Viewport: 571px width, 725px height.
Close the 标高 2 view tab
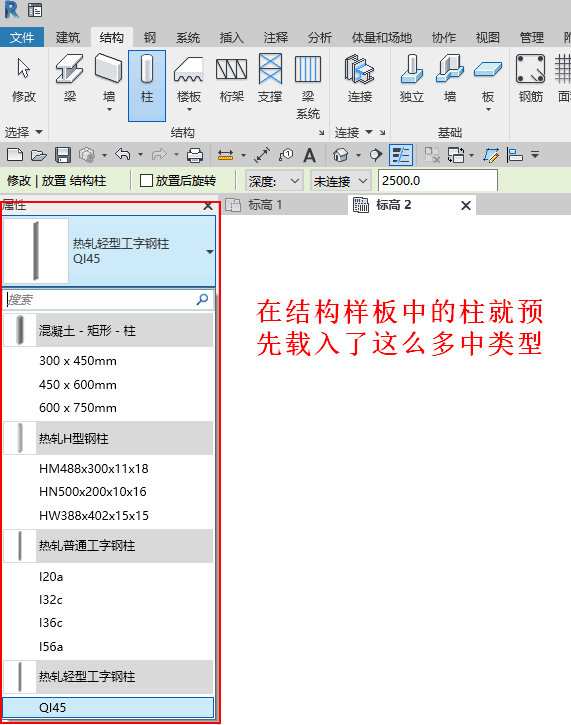tap(466, 205)
